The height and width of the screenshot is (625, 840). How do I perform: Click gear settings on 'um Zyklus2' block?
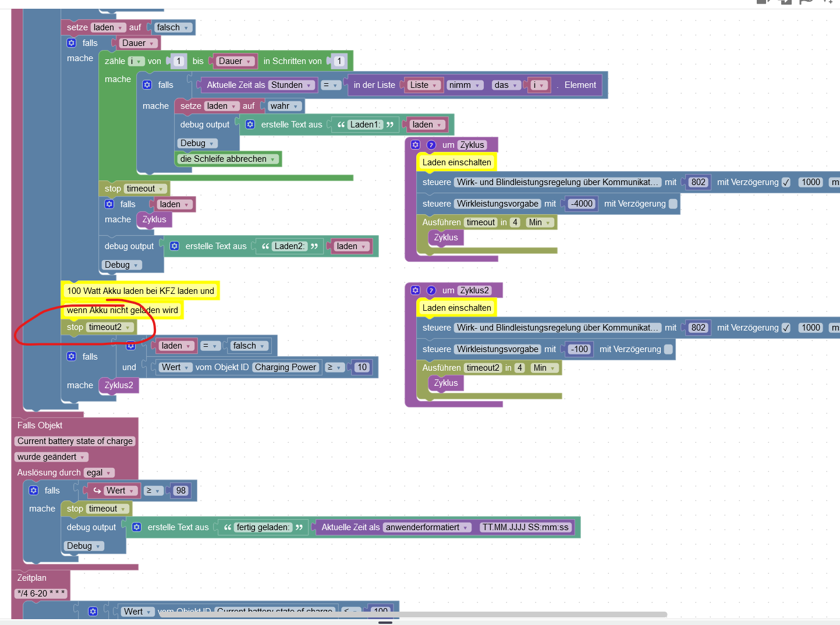tap(415, 290)
